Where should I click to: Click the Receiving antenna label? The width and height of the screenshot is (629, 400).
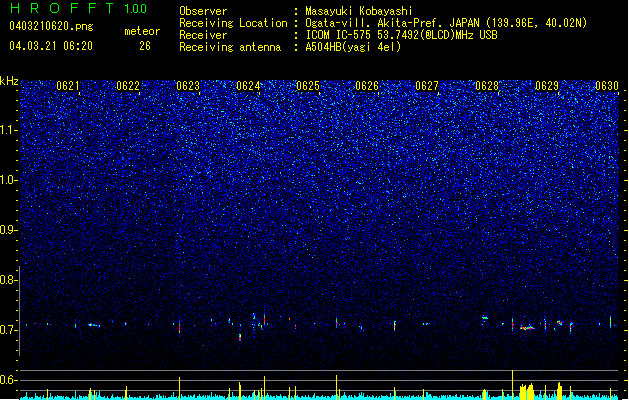point(230,47)
